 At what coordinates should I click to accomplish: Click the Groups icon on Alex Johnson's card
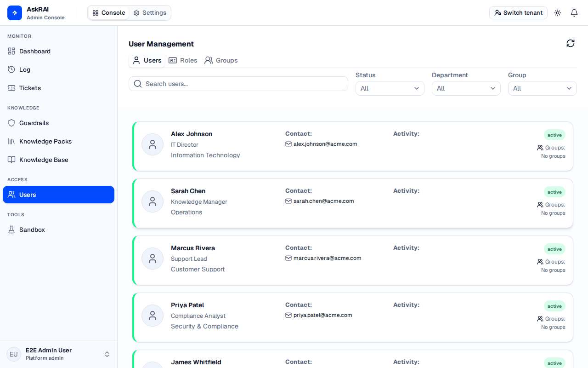click(x=540, y=148)
